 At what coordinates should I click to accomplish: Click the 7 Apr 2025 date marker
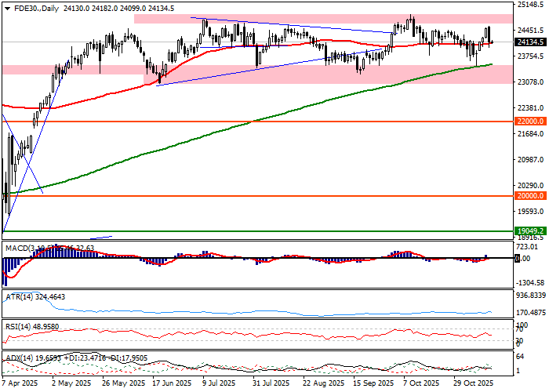tap(21, 385)
